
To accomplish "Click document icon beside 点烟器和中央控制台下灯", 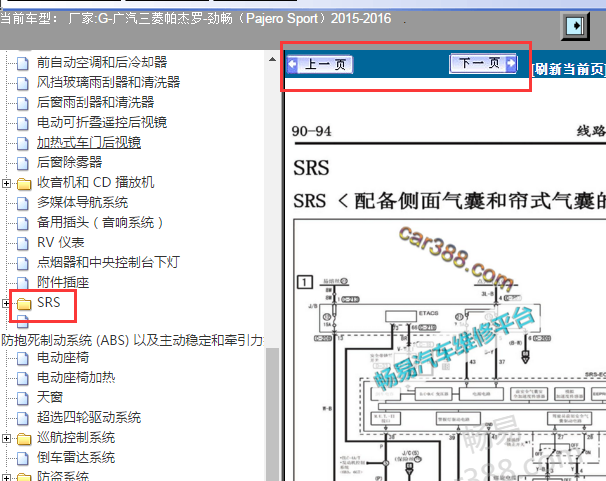I will [x=23, y=263].
